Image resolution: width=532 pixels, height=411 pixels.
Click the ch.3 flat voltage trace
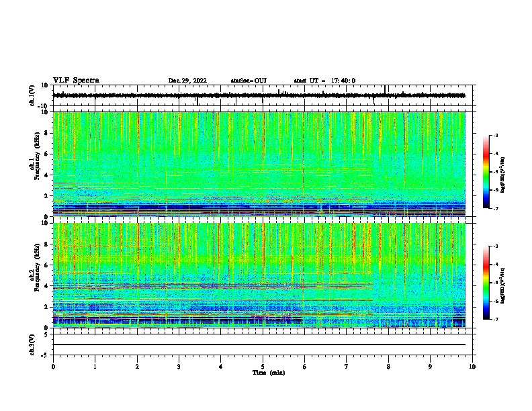click(x=259, y=345)
